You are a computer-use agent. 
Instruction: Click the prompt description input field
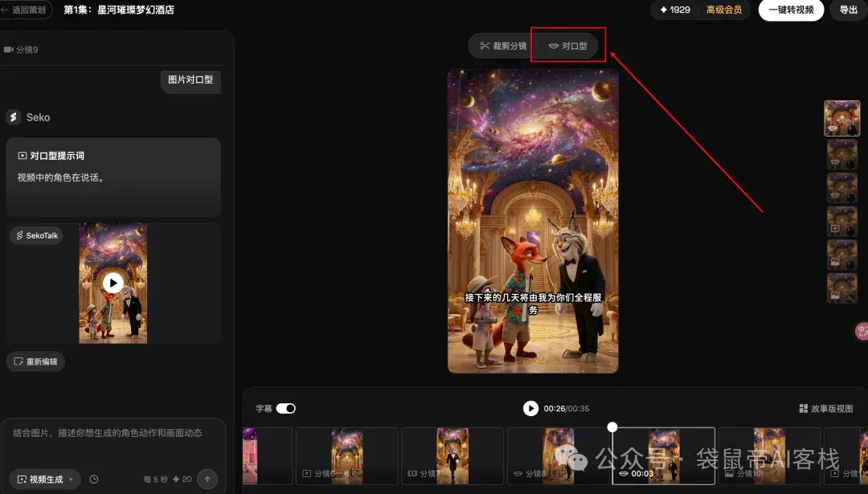point(113,443)
